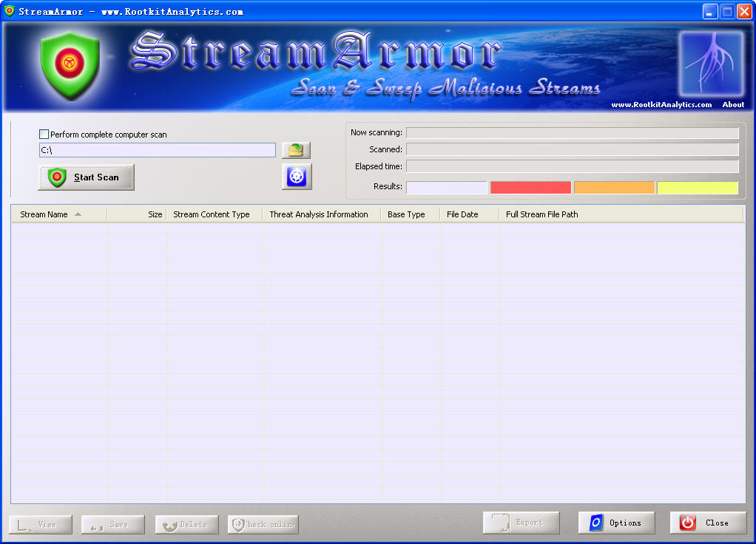The height and width of the screenshot is (544, 756).
Task: Click the Export button
Action: [522, 523]
